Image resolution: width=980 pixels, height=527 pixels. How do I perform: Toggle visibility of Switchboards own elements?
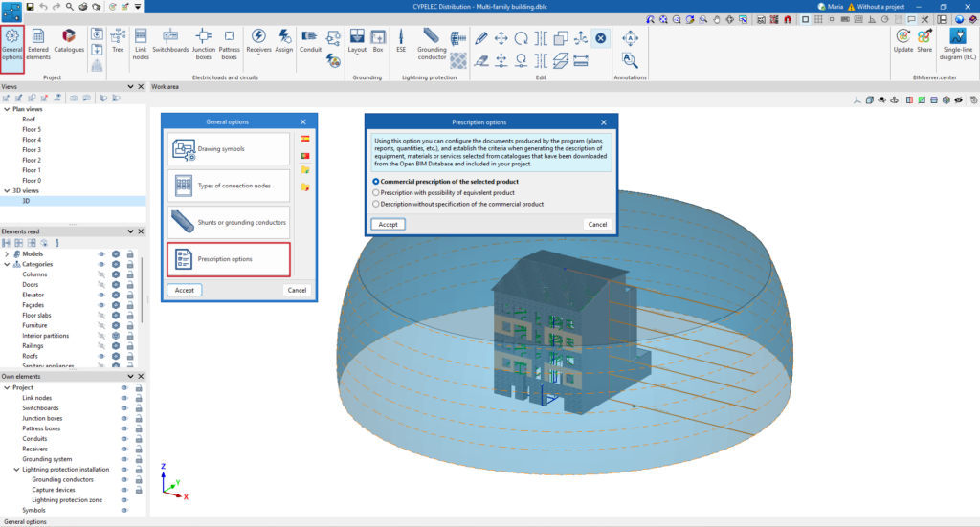(124, 408)
